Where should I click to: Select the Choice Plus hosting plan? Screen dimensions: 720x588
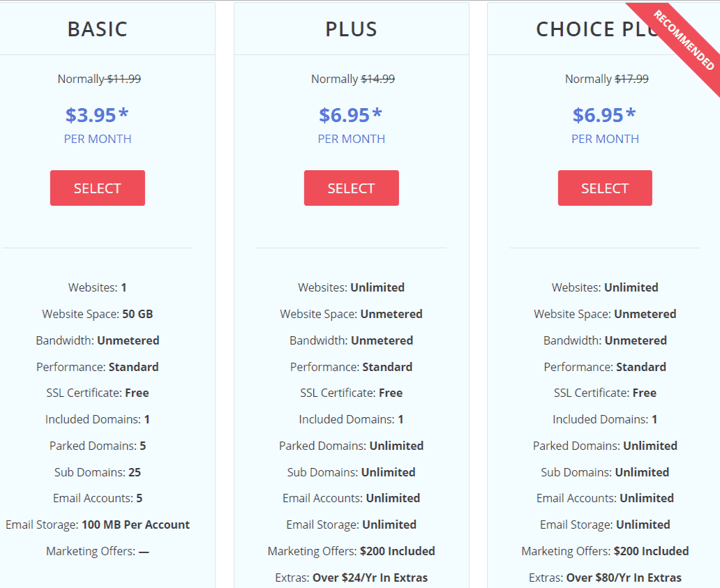coord(605,188)
